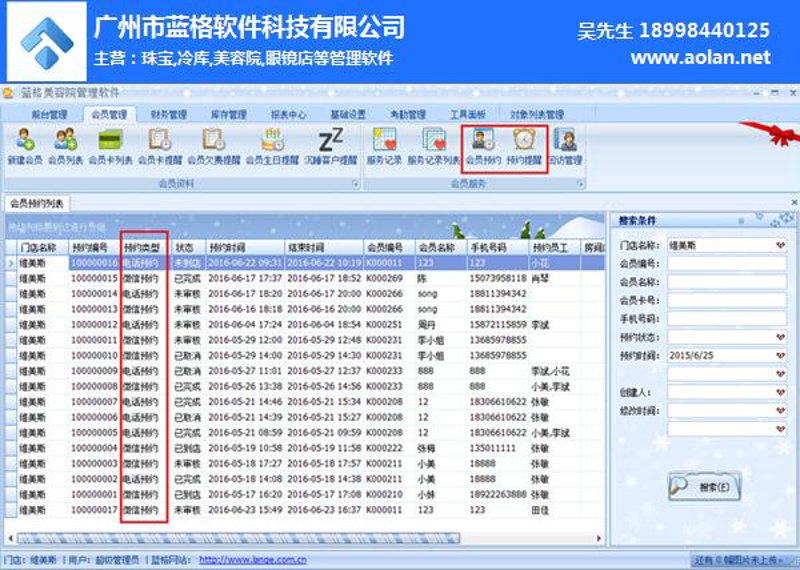This screenshot has height=570, width=800.
Task: Open the www.lange.com.cn link in status bar
Action: pos(253,560)
